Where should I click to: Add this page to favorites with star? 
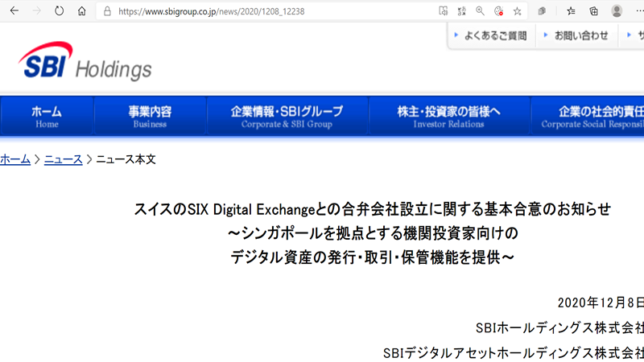[x=517, y=11]
